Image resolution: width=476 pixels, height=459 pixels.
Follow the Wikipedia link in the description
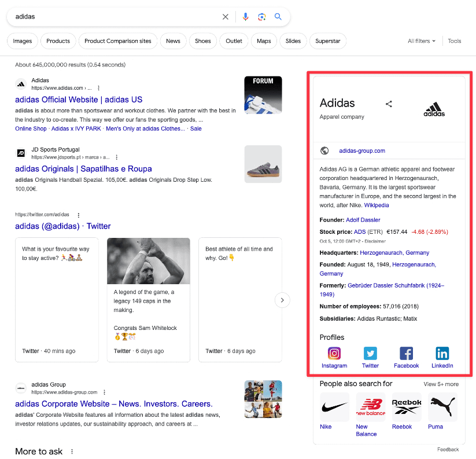pos(377,205)
